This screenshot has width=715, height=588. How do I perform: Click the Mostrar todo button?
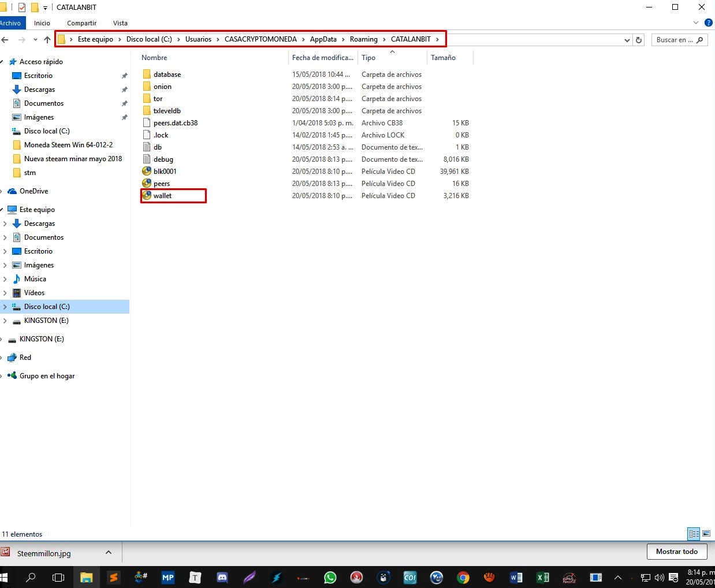coord(676,552)
